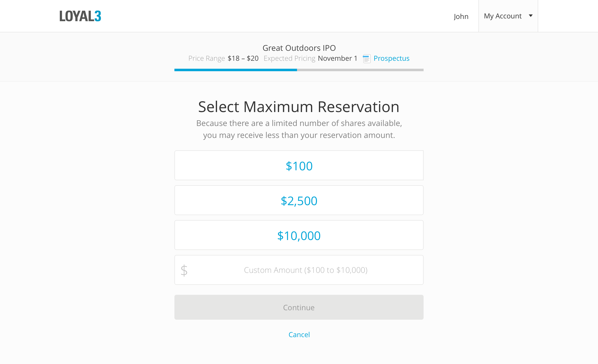Click the Prospectus document icon
Image resolution: width=598 pixels, height=364 pixels.
click(367, 59)
